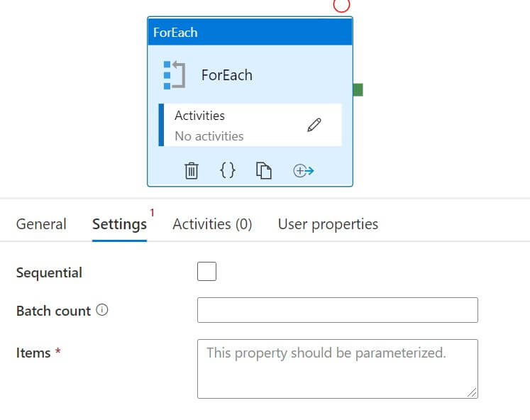Click the 'No activities' box
The height and width of the screenshot is (420, 530).
point(234,126)
